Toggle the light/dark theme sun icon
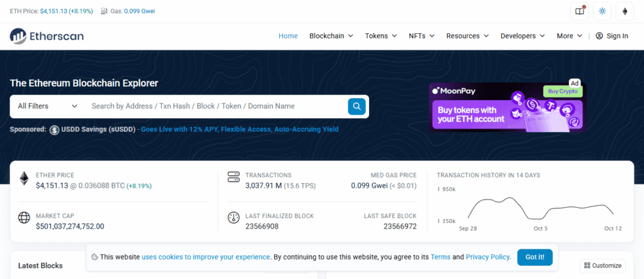Screen dimensions: 644x279 602,11
